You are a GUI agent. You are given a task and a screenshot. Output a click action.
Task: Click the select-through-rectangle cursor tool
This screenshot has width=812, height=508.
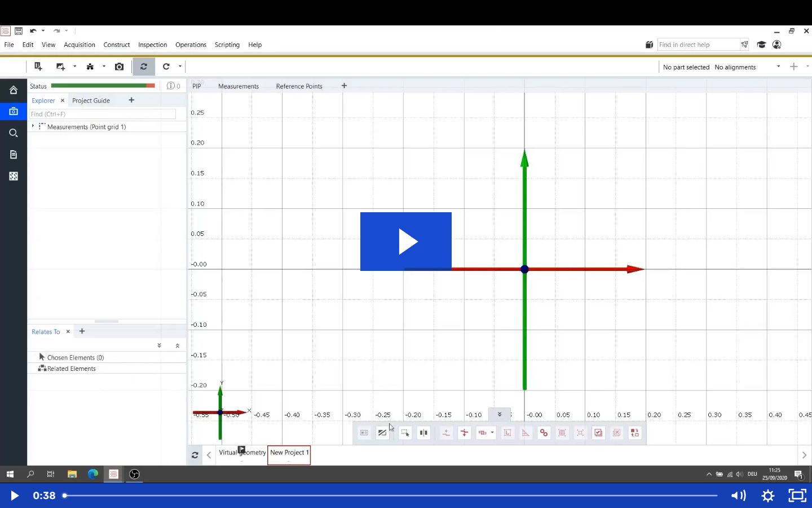point(405,433)
